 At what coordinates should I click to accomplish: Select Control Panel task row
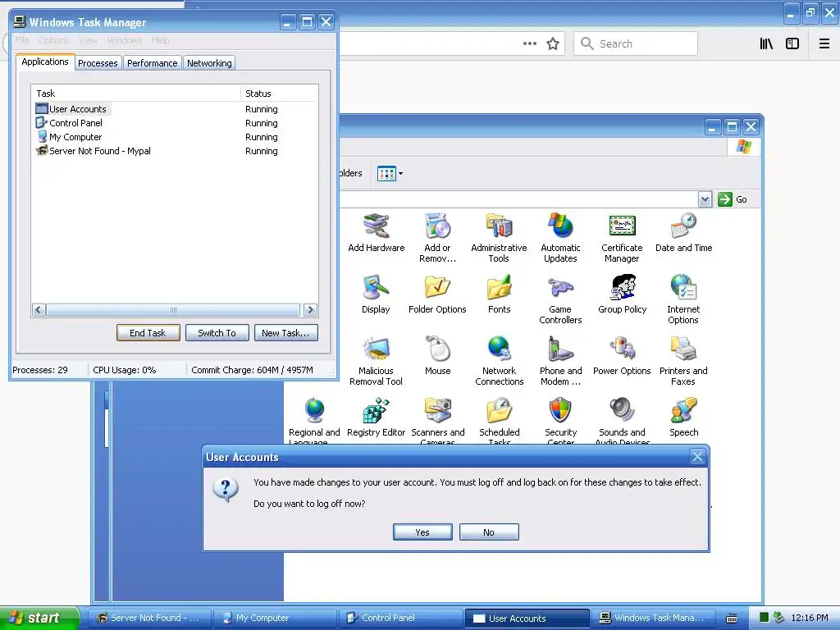coord(174,123)
